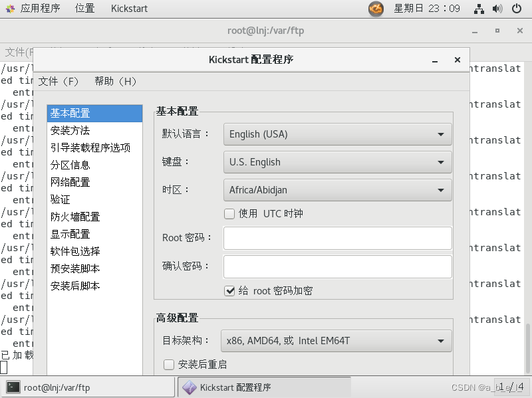532x398 pixels.
Task: Open the 时区 Africa/Abidjan dropdown
Action: pyautogui.click(x=338, y=190)
